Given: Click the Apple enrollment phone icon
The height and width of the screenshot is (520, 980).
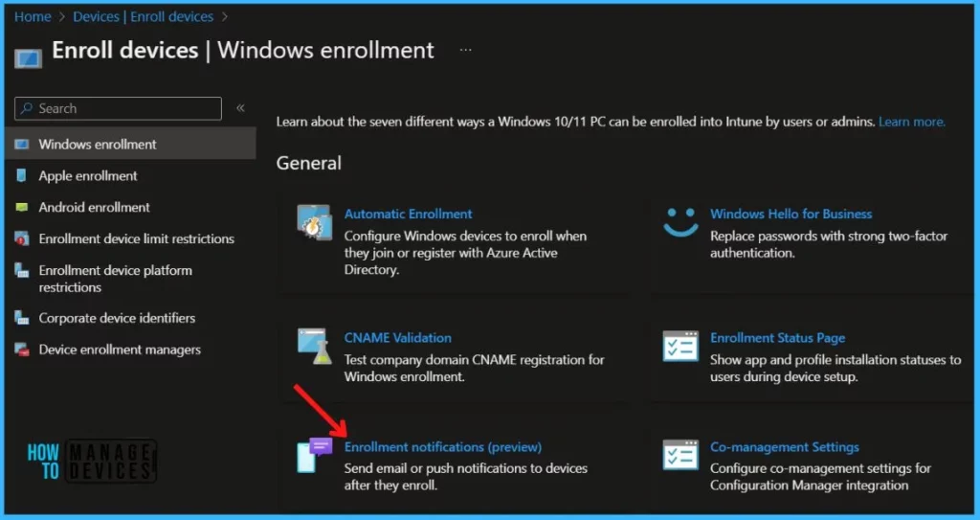Looking at the screenshot, I should pyautogui.click(x=22, y=176).
